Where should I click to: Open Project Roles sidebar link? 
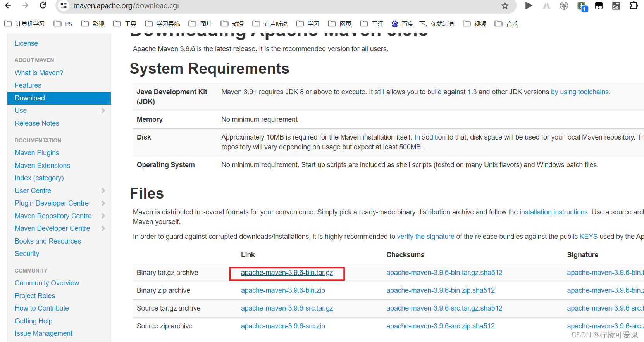[x=35, y=296]
